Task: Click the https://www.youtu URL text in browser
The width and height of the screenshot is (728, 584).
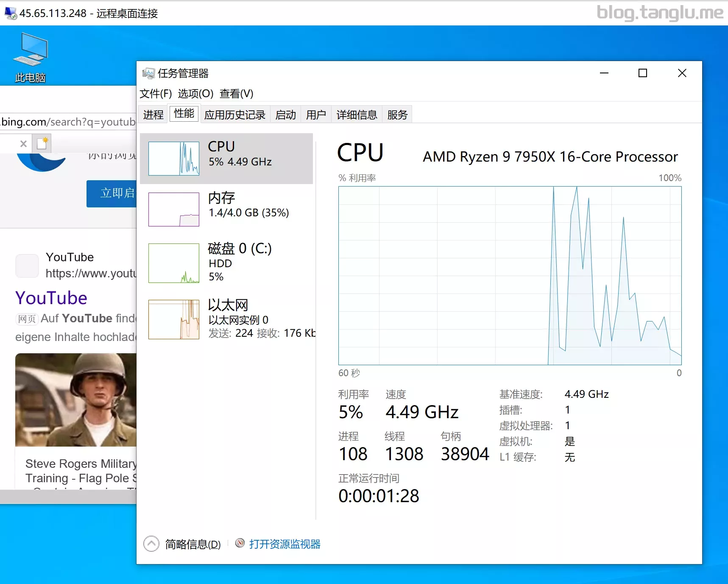Action: pyautogui.click(x=91, y=274)
